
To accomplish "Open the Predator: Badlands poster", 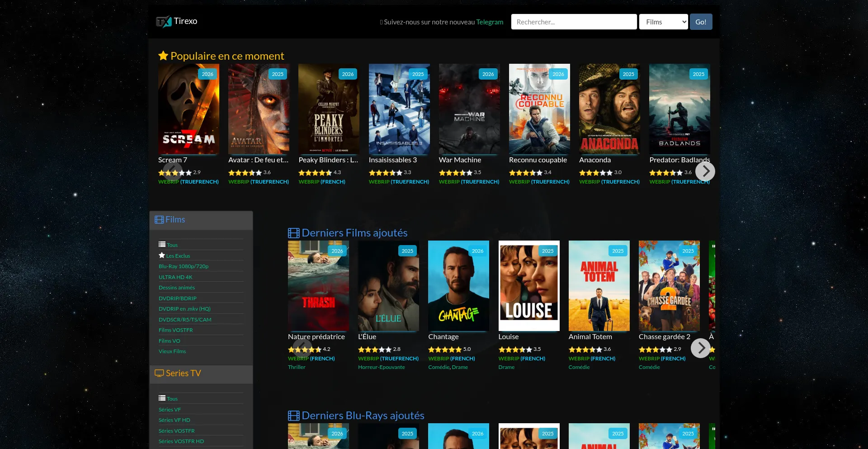I will (679, 109).
